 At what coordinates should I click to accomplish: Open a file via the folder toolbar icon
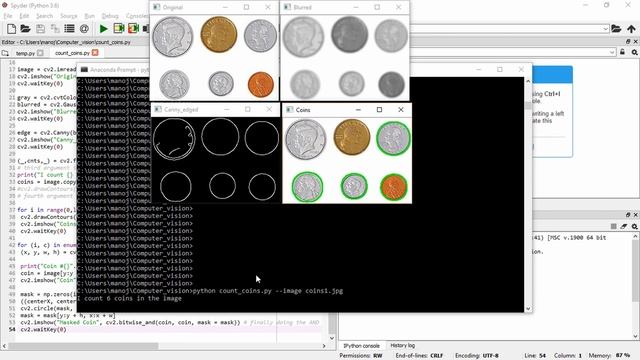pos(25,29)
